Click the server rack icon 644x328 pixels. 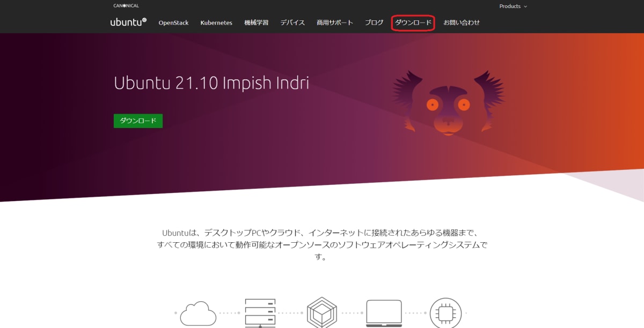260,313
